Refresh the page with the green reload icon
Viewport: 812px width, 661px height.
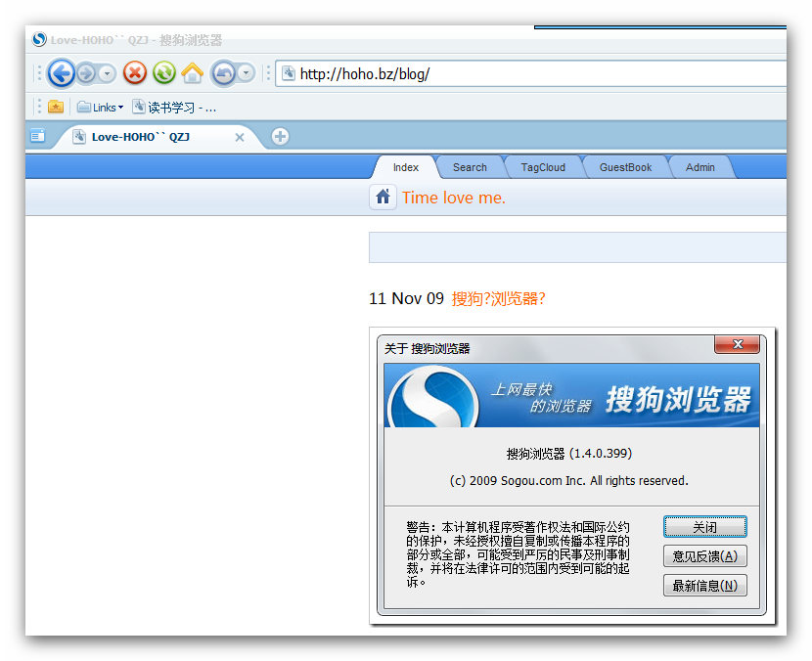coord(164,73)
